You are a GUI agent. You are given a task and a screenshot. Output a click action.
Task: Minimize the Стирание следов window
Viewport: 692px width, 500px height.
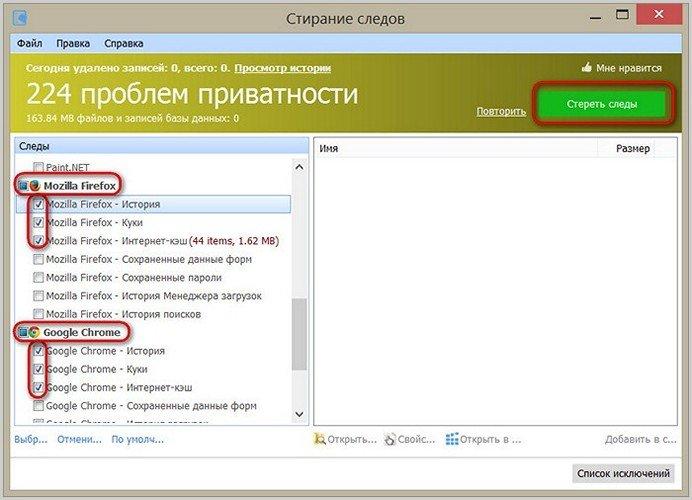click(595, 17)
